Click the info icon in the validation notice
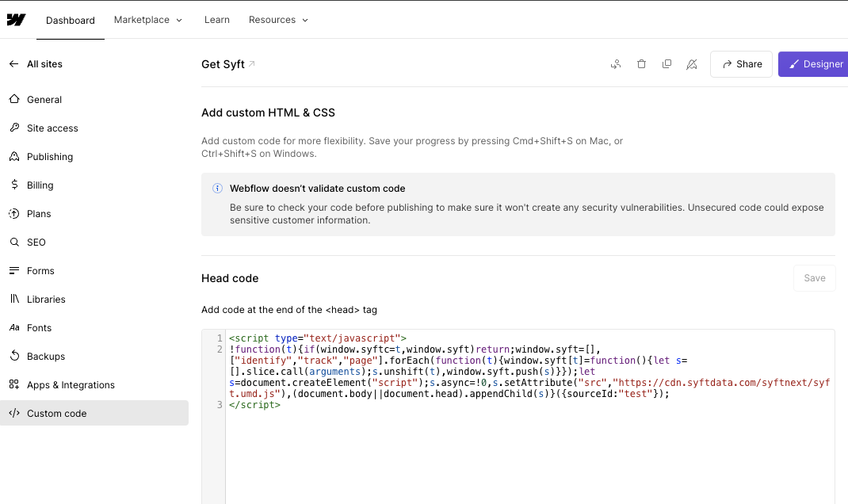Screen dimensions: 848x504 click(217, 189)
